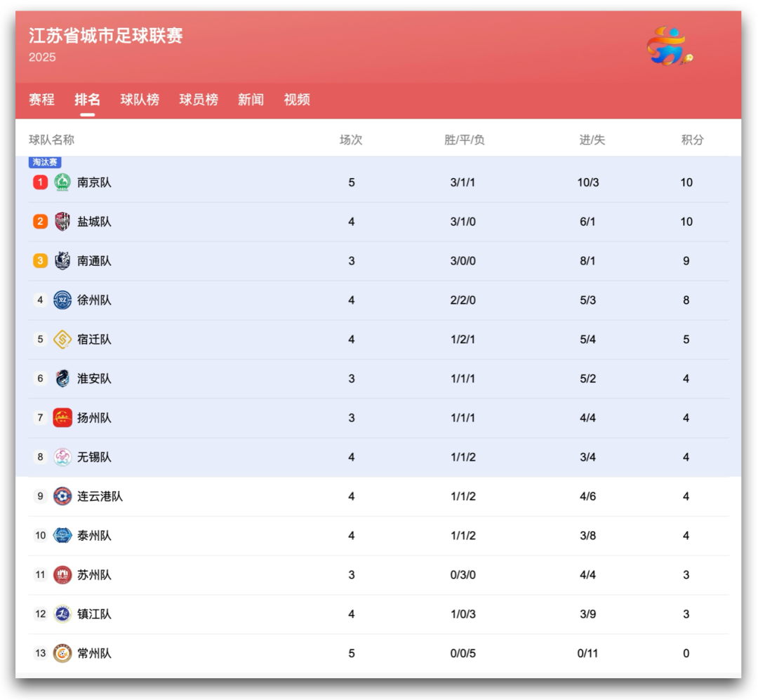Click the season year 2025
This screenshot has height=700, width=758.
42,57
